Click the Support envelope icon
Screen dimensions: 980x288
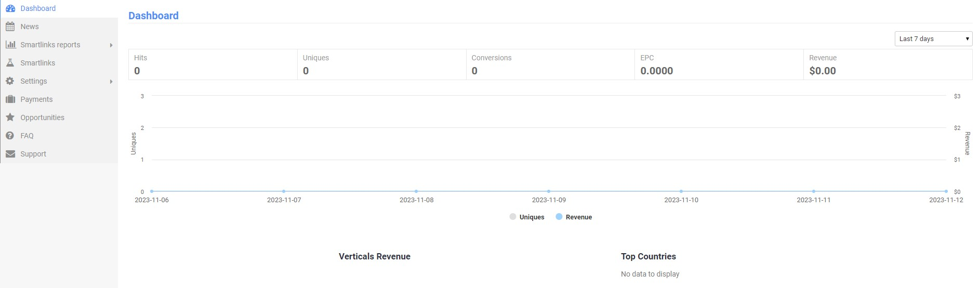point(10,154)
